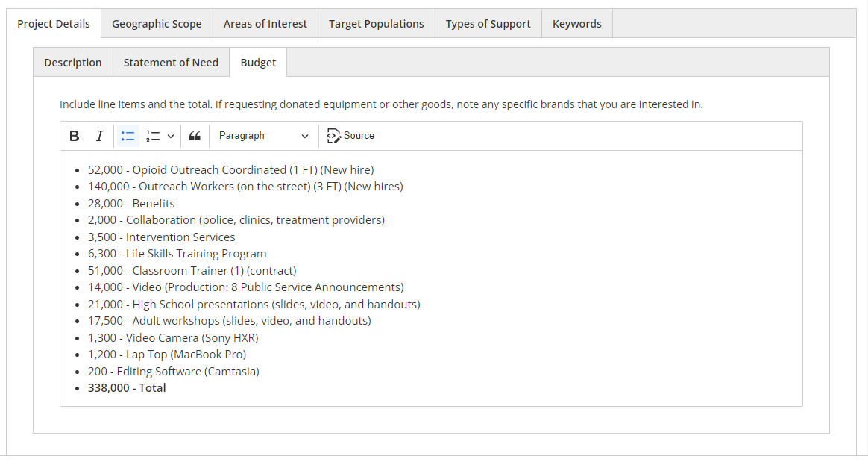Show the Description sub-tab
The height and width of the screenshot is (462, 868).
point(73,63)
